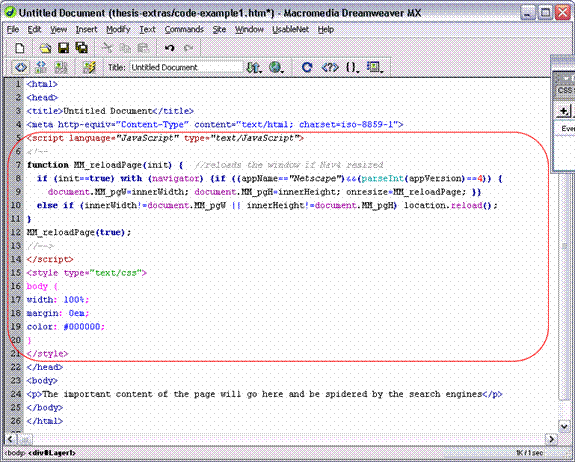Click the Paste clipboard icon

pyautogui.click(x=143, y=48)
